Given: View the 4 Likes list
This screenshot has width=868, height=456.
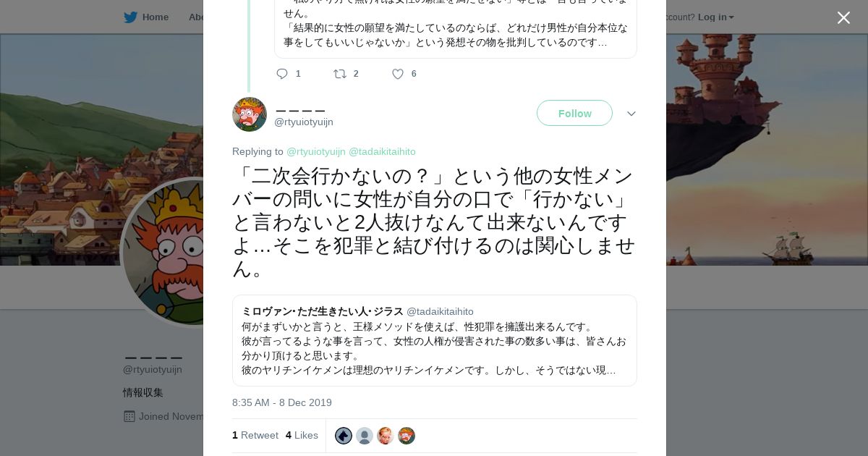Looking at the screenshot, I should [x=302, y=436].
